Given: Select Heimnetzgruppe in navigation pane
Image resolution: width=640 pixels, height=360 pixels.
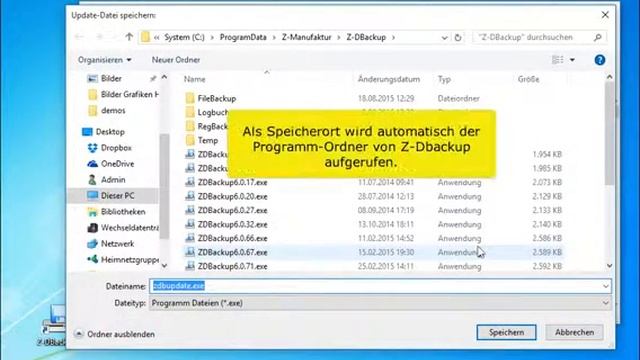Looking at the screenshot, I should (123, 260).
